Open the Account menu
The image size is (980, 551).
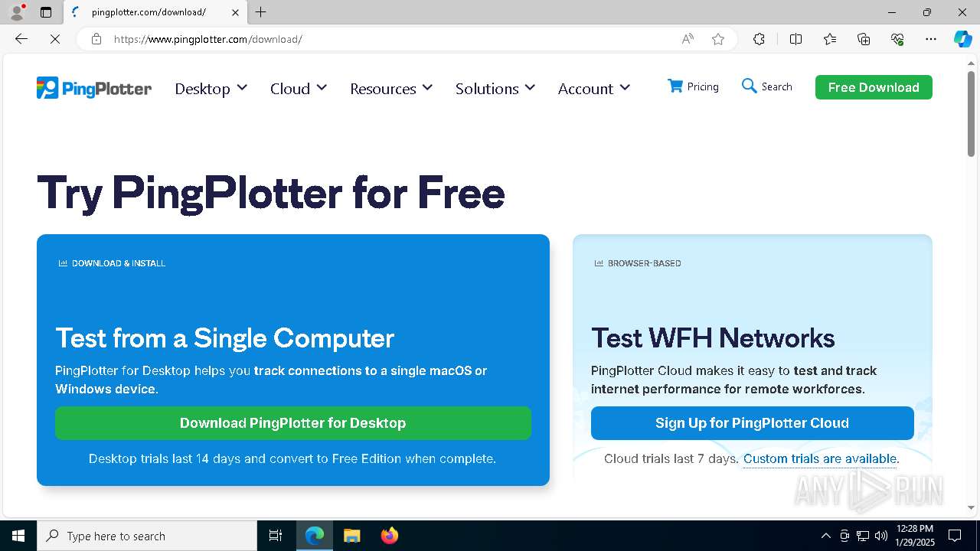[594, 89]
